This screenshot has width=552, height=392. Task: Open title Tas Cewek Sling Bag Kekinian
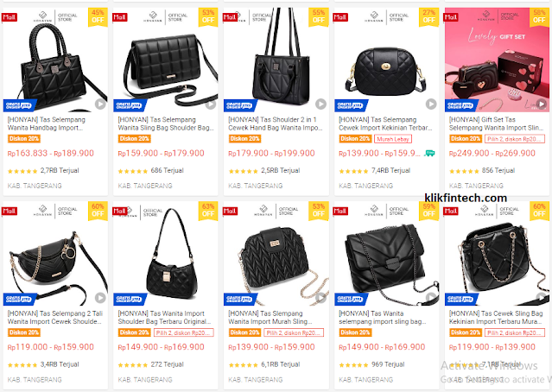pyautogui.click(x=496, y=318)
